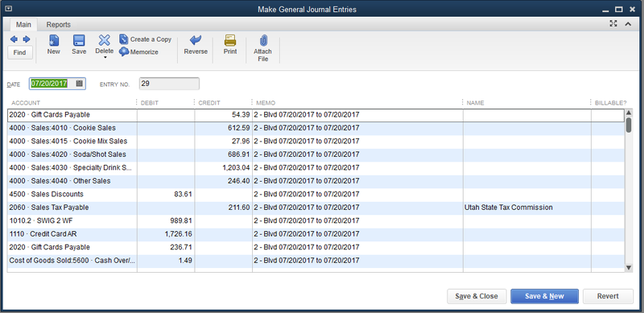Screen dimensions: 644x313
Task: Click the Name column header
Action: pyautogui.click(x=475, y=103)
